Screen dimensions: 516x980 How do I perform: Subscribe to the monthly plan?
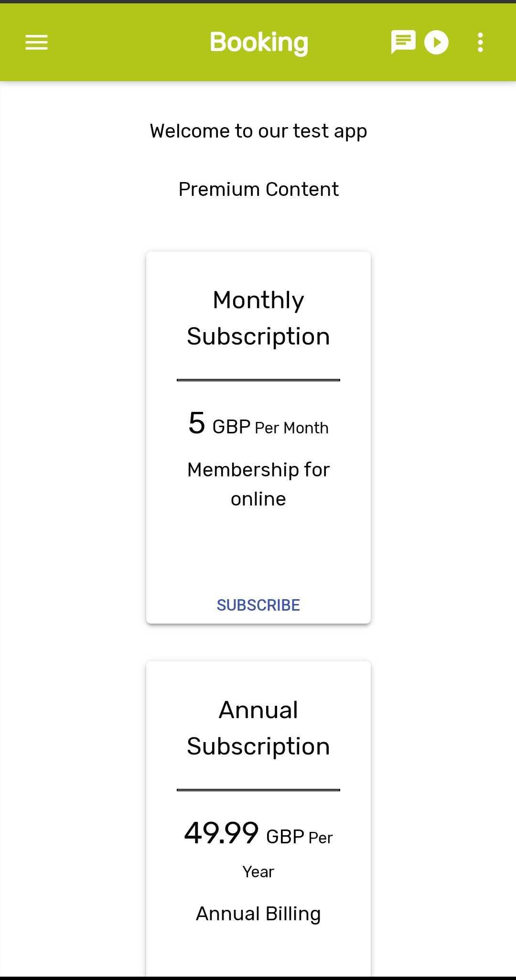click(x=258, y=605)
